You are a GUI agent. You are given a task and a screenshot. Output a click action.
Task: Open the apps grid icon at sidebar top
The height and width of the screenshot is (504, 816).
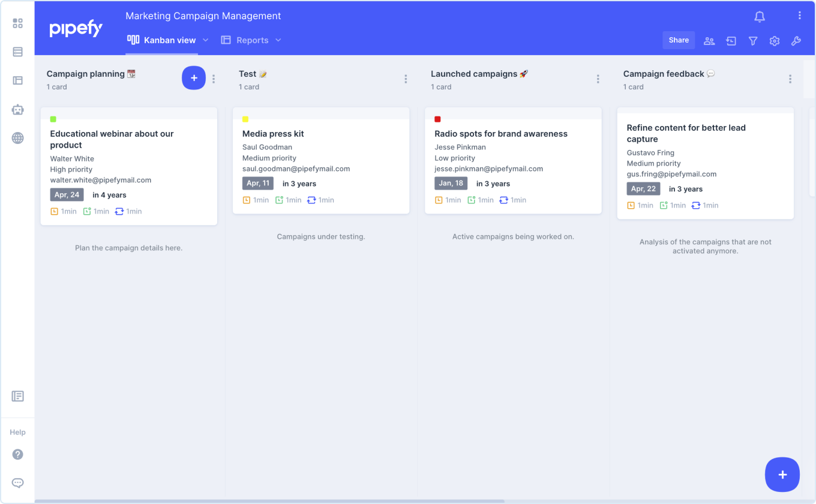click(x=17, y=23)
